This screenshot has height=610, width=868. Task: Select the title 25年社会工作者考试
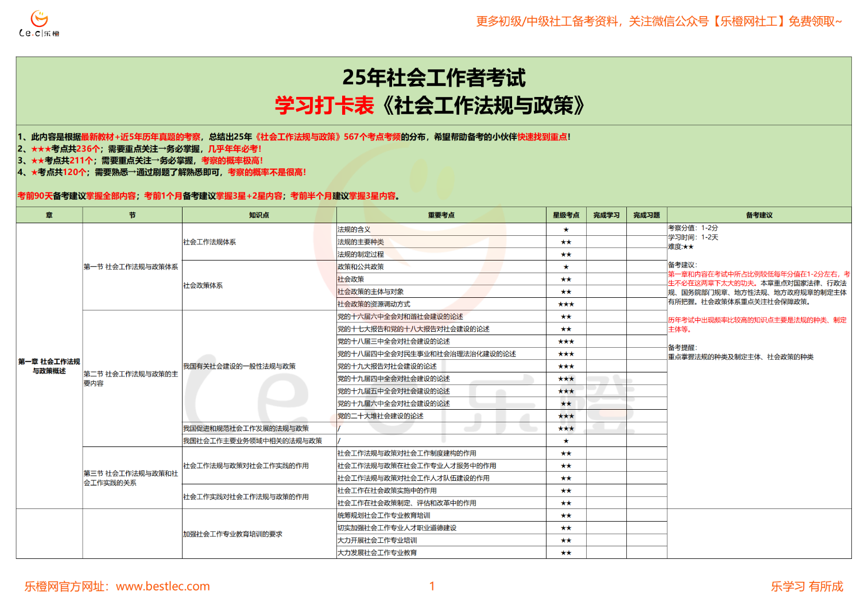[x=434, y=77]
